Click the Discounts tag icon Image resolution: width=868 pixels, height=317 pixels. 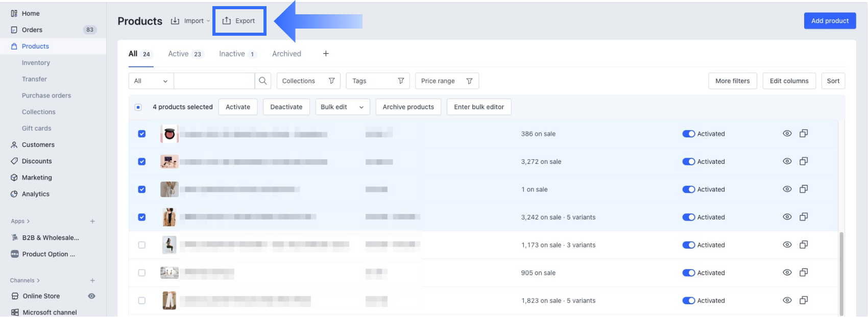(14, 161)
